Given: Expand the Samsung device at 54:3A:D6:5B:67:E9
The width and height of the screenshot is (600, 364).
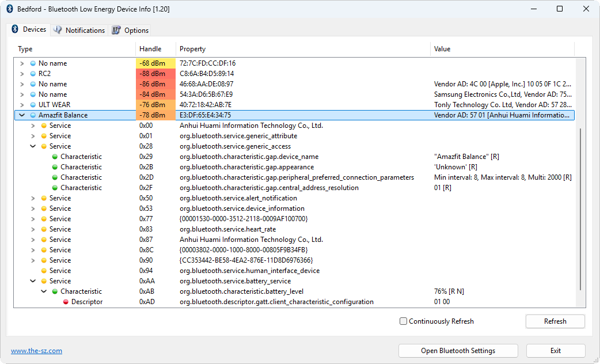Looking at the screenshot, I should tap(22, 94).
